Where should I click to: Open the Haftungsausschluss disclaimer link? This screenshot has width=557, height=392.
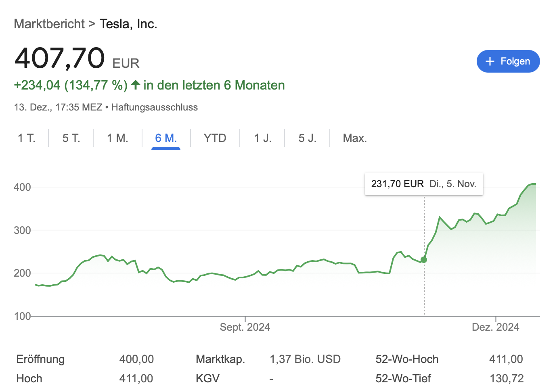click(154, 107)
